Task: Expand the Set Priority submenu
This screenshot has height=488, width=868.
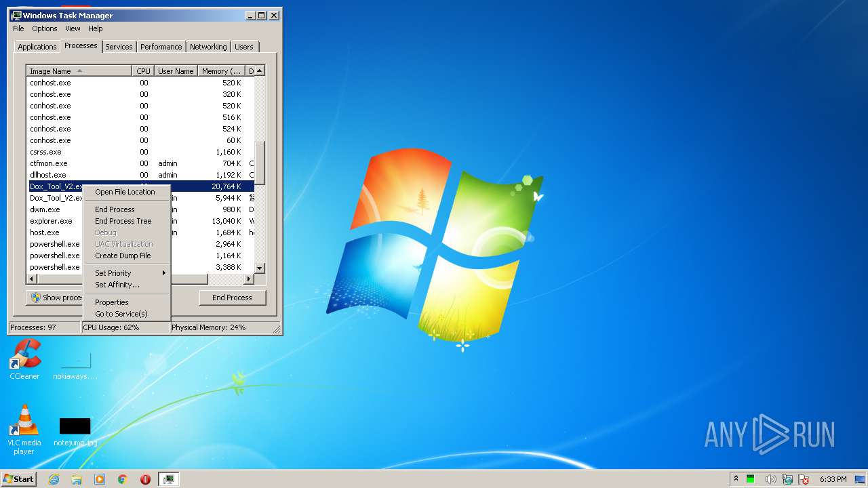Action: [126, 273]
